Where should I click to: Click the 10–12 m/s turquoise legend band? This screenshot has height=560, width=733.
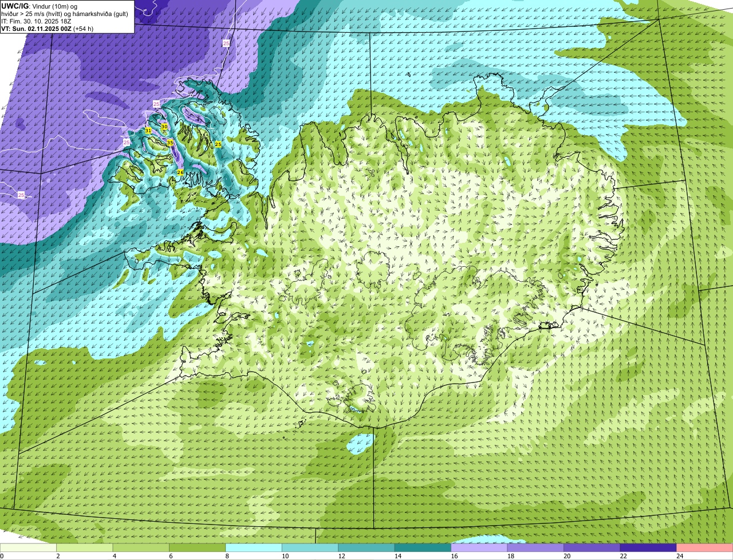tap(310, 547)
